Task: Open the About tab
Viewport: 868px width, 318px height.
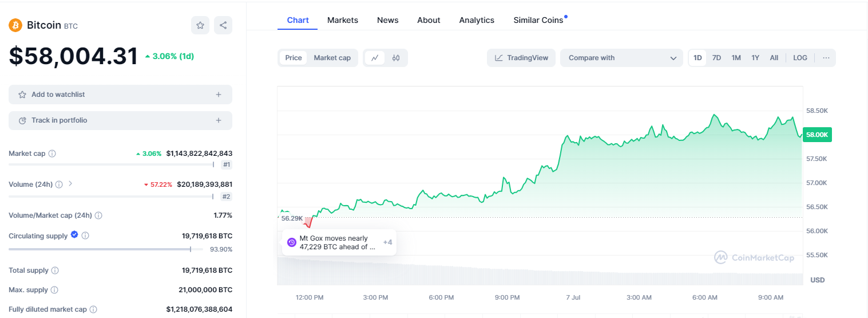Action: 429,20
